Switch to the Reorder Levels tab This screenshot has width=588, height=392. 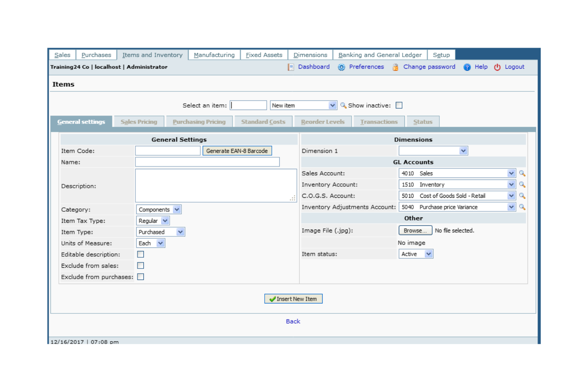coord(323,122)
